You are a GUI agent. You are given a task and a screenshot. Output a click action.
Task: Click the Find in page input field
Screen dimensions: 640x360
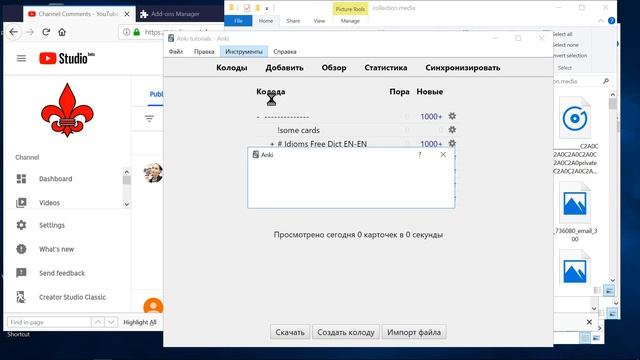(x=49, y=322)
